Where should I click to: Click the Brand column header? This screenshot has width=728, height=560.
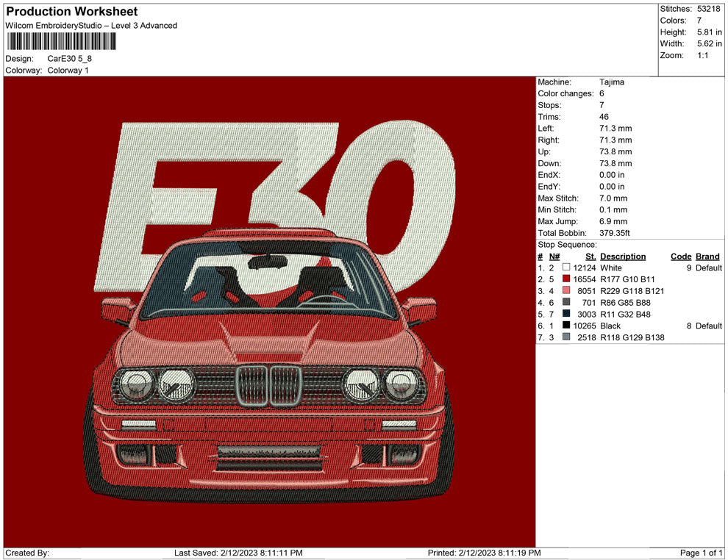pyautogui.click(x=707, y=256)
